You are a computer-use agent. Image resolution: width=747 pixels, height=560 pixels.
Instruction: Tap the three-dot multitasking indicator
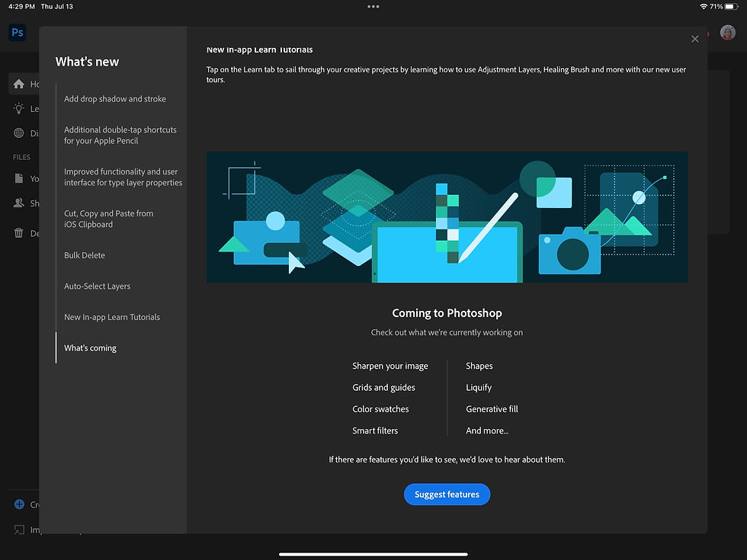[373, 7]
